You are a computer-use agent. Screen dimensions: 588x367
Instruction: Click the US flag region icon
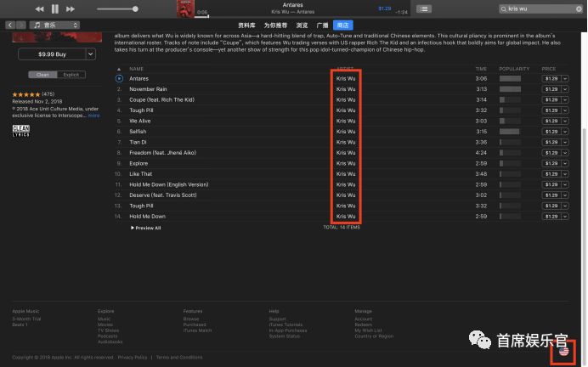point(563,351)
